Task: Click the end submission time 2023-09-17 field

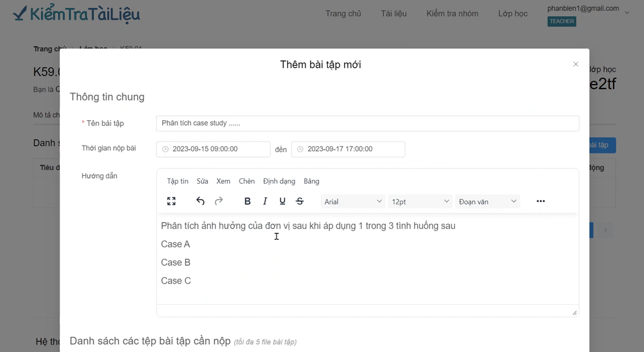Action: pos(349,149)
